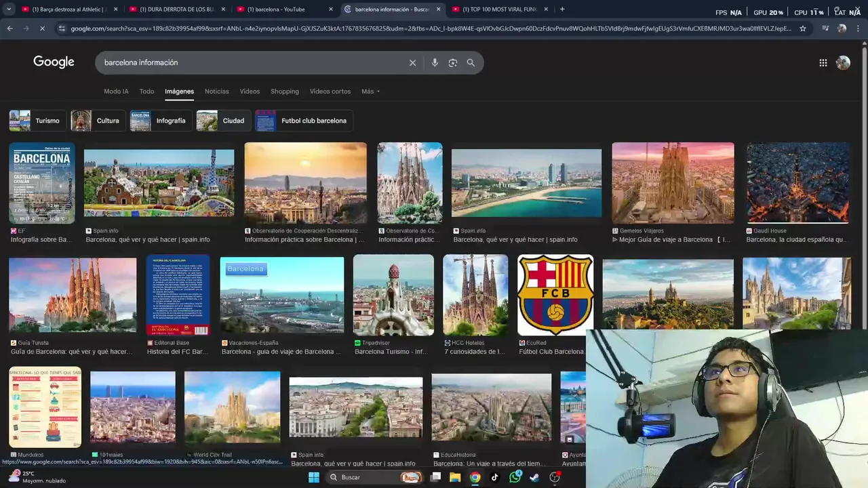The width and height of the screenshot is (868, 488).
Task: Switch to the 'Noticias' tab
Action: (217, 91)
